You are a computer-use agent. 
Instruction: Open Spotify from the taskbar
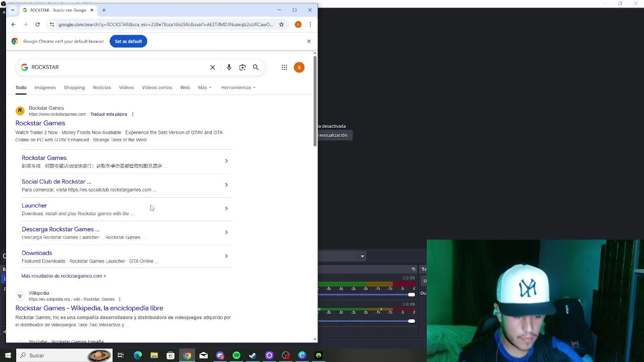[x=236, y=355]
